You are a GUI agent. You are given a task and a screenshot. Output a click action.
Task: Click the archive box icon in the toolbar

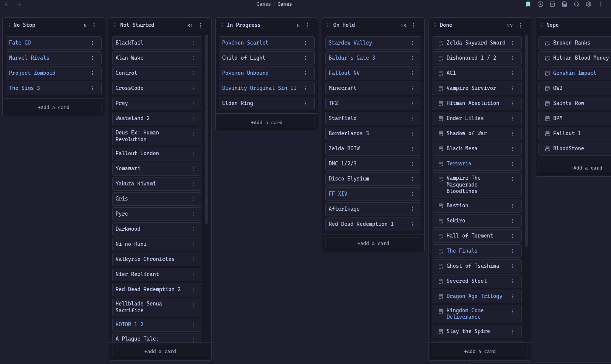coord(552,4)
